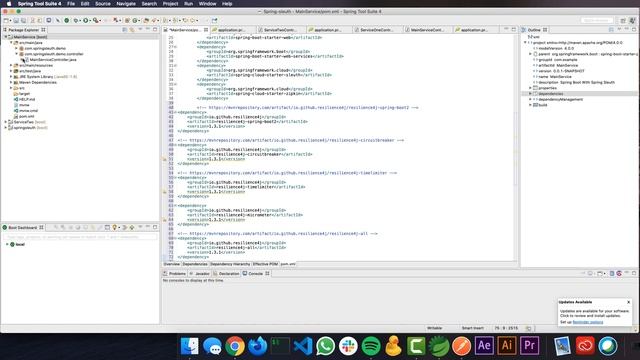Viewport: 640px width, 360px height.
Task: Open WhatsApp from the Dock
Action: [x=325, y=346]
